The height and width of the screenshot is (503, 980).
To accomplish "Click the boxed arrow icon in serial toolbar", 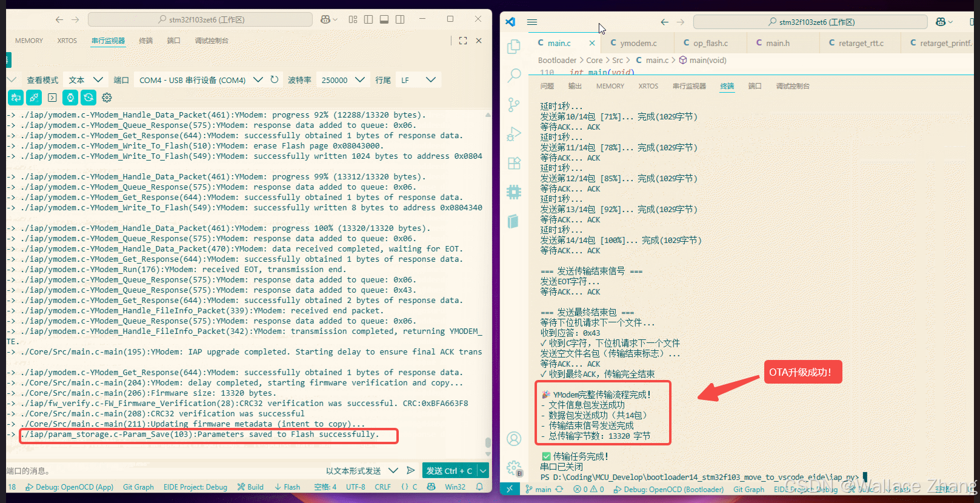I will 52,97.
